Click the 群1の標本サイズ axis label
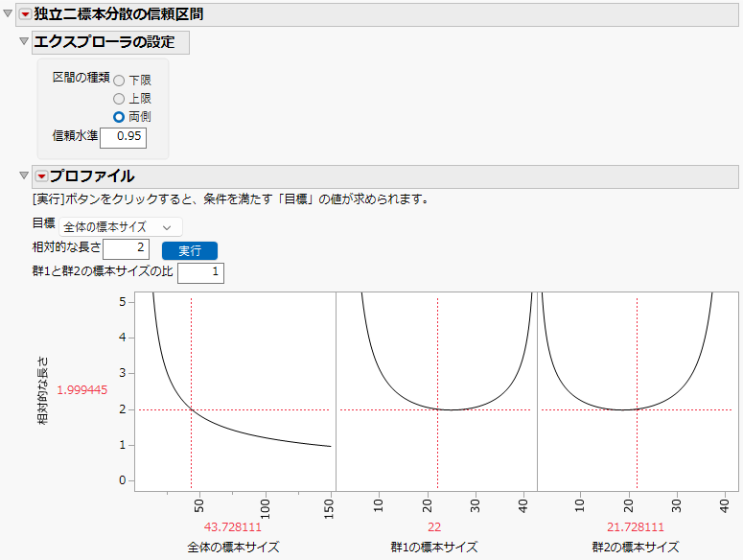Viewport: 743px width, 560px height. (434, 548)
